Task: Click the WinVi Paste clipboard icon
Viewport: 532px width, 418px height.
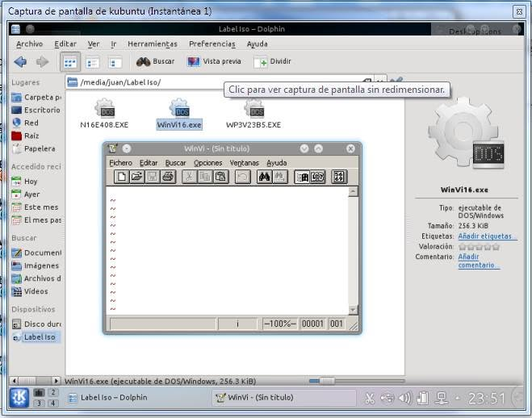Action: [220, 177]
